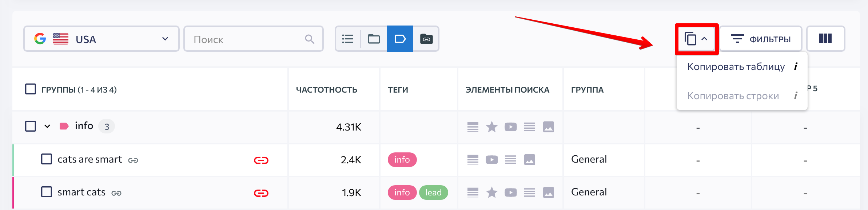Click video SERP icon in cats are smart row

click(x=492, y=160)
